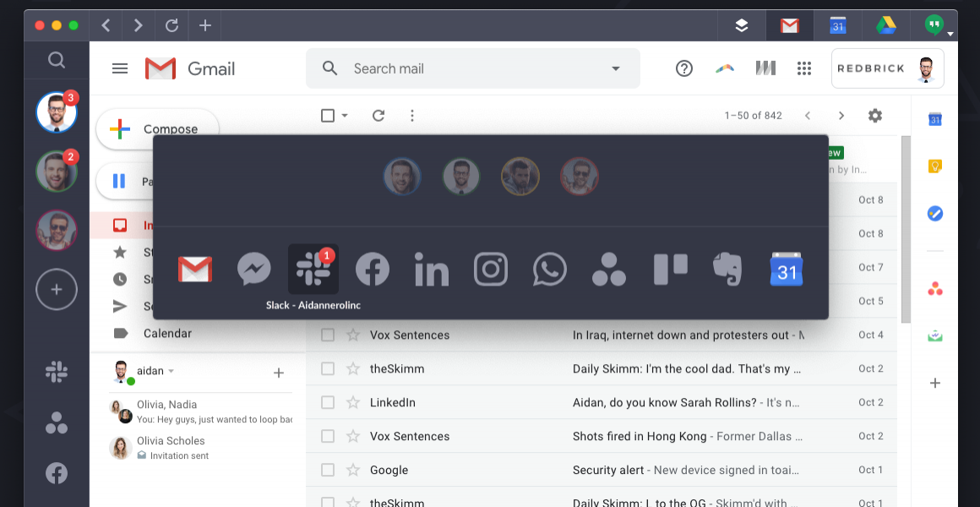This screenshot has width=980, height=507.
Task: Open Trello from the switcher popup
Action: [x=670, y=270]
